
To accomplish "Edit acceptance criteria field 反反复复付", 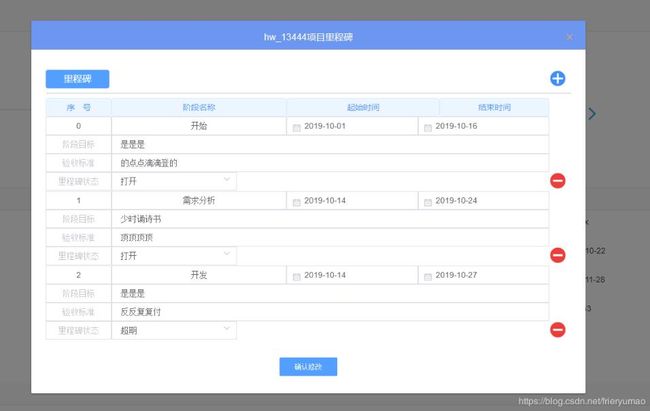I will pos(330,311).
